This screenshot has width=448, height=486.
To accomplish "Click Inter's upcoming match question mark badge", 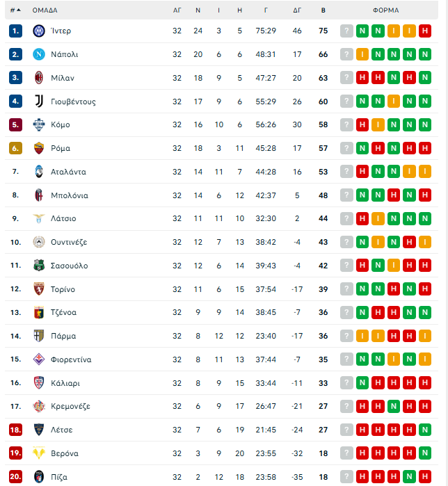I will coord(346,31).
